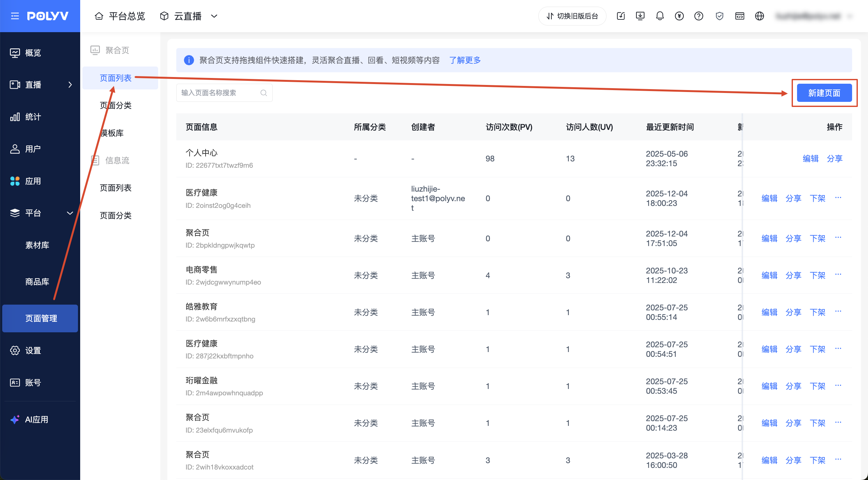Click the 新建页面 button
This screenshot has height=480, width=868.
click(824, 93)
